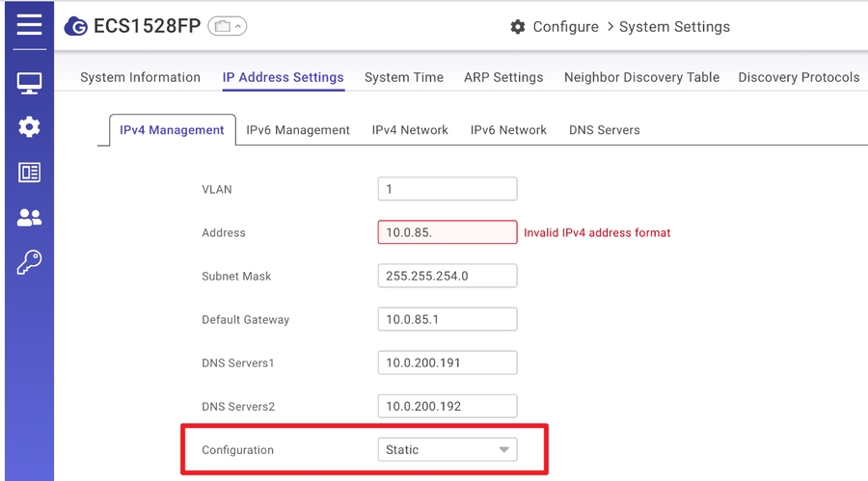Screen dimensions: 868x481
Task: Open the Configuration Static dropdown
Action: click(x=447, y=450)
